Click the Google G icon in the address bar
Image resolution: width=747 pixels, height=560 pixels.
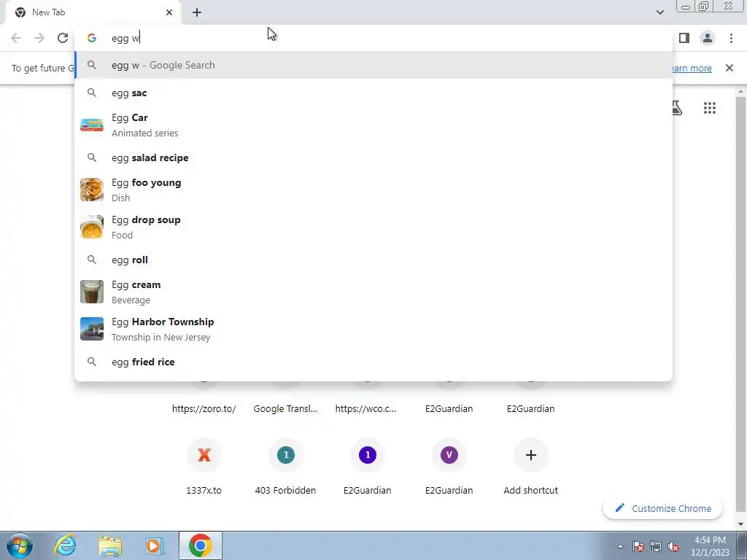click(92, 38)
